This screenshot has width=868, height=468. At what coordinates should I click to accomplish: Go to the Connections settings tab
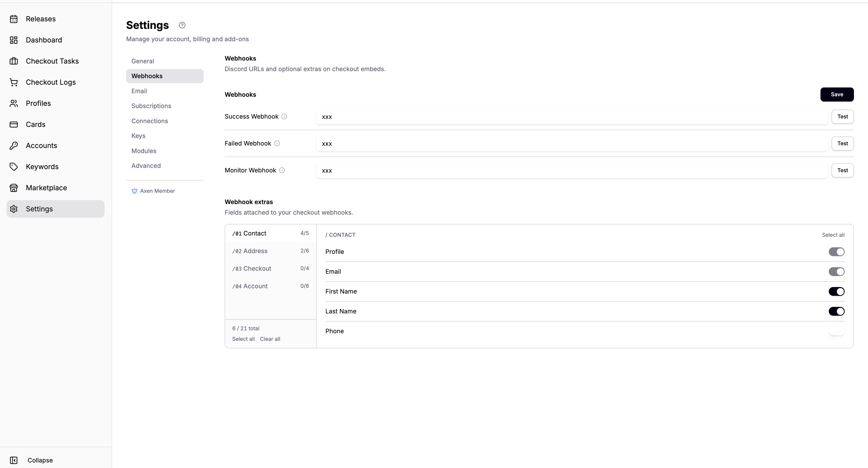coord(164,121)
